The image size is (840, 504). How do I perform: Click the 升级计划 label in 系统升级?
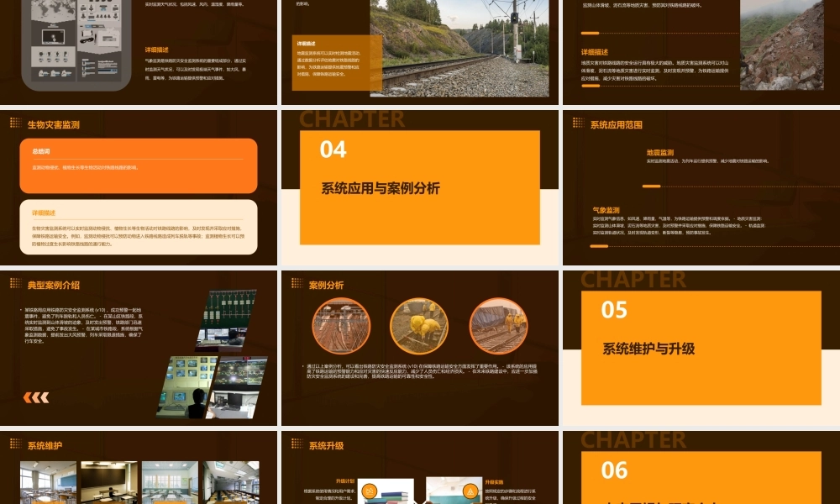(345, 481)
